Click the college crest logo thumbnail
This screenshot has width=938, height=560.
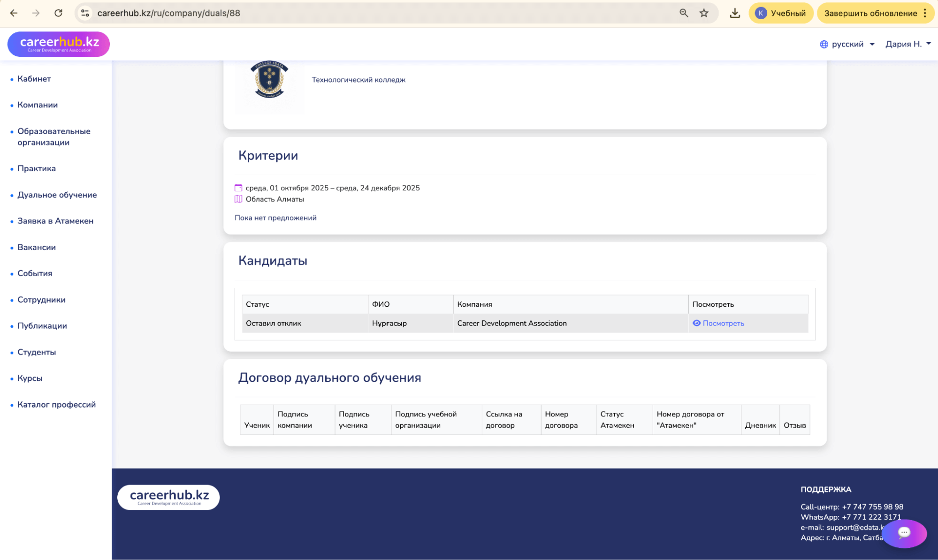pyautogui.click(x=269, y=80)
